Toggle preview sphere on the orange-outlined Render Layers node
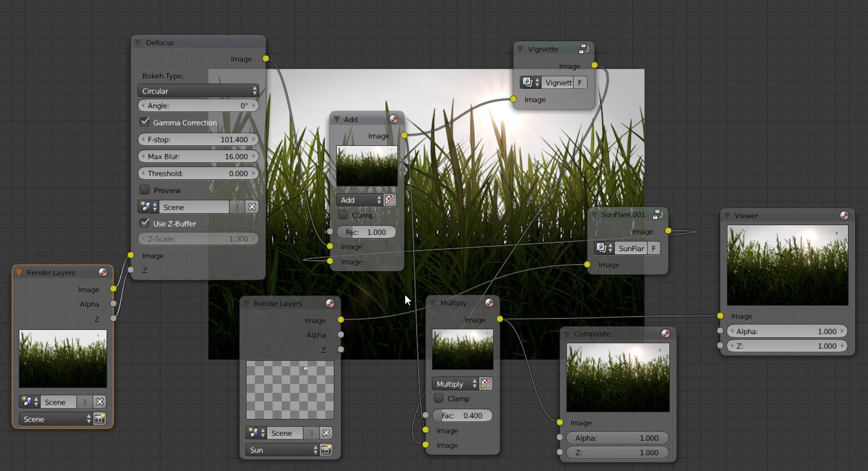The width and height of the screenshot is (868, 471). (103, 272)
